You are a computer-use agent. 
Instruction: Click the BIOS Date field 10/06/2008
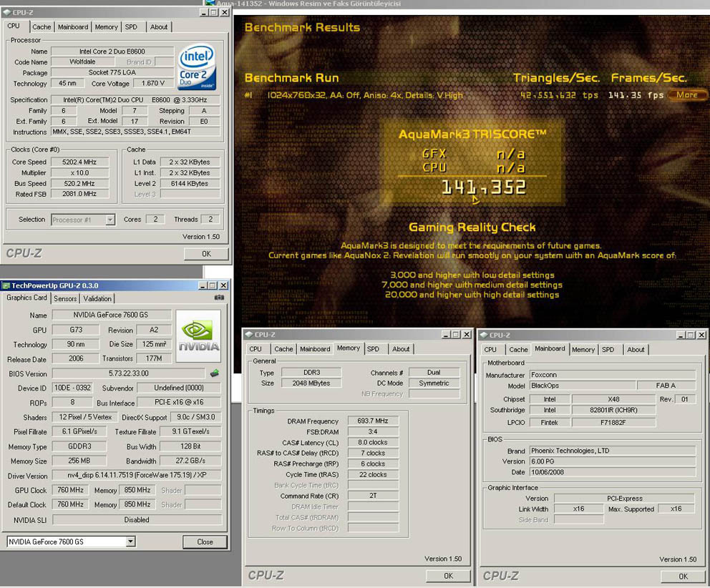coord(613,472)
